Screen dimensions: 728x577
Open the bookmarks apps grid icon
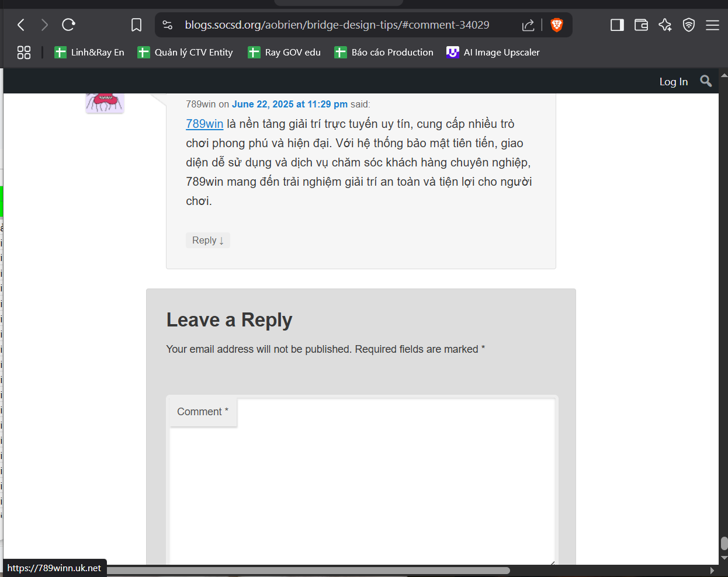tap(24, 53)
